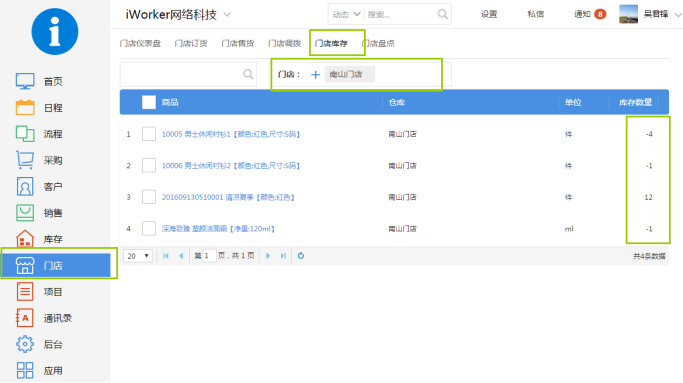
Task: Refresh the inventory table
Action: (301, 256)
